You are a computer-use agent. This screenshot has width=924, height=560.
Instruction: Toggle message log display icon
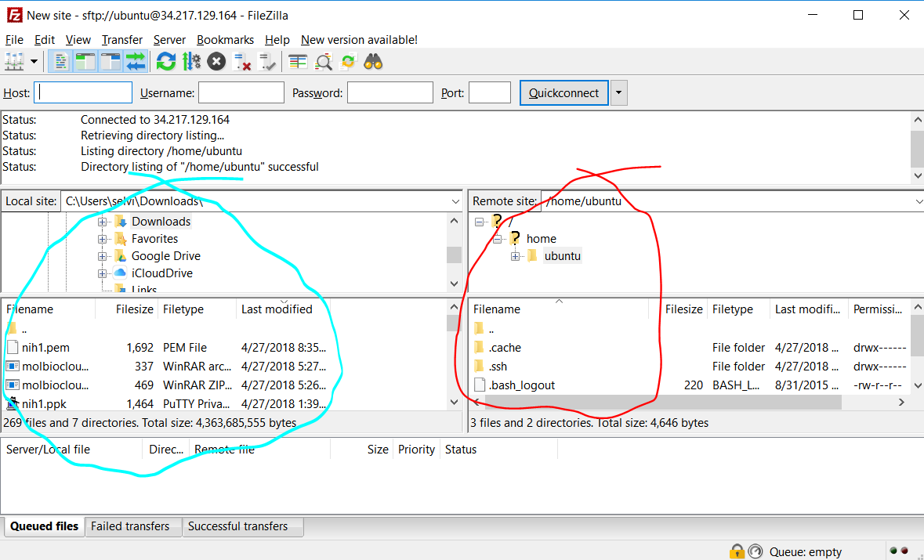(60, 61)
